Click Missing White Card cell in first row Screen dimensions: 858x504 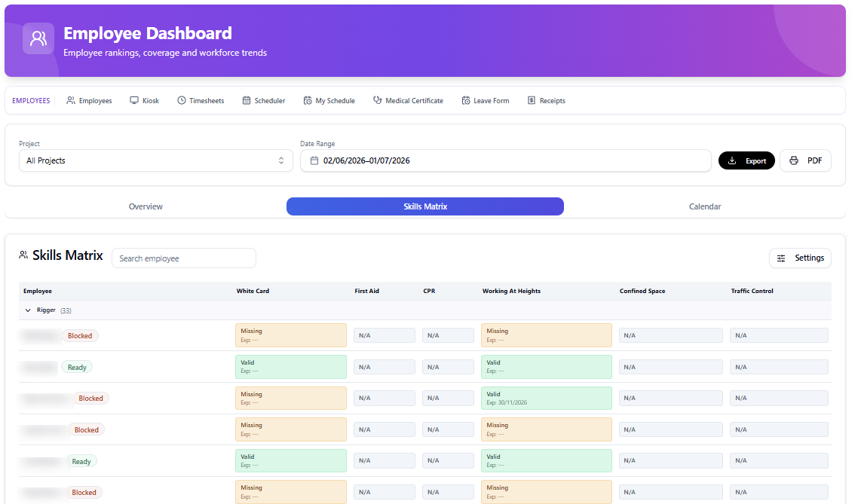(291, 335)
